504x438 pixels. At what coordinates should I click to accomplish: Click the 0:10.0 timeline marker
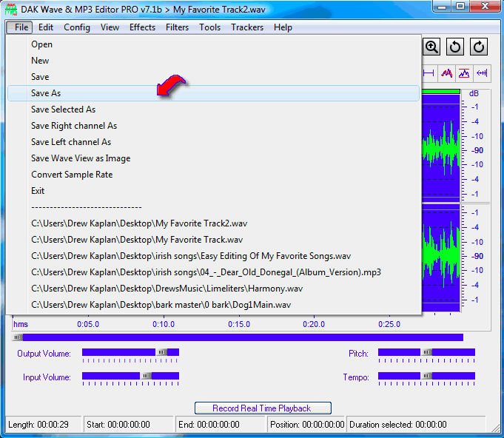(x=164, y=324)
